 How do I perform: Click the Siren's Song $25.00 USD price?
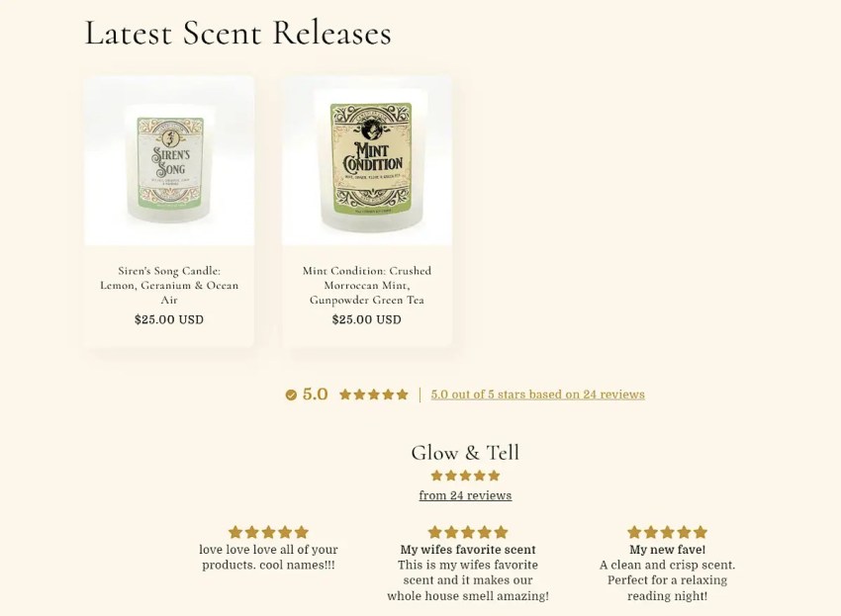click(169, 319)
